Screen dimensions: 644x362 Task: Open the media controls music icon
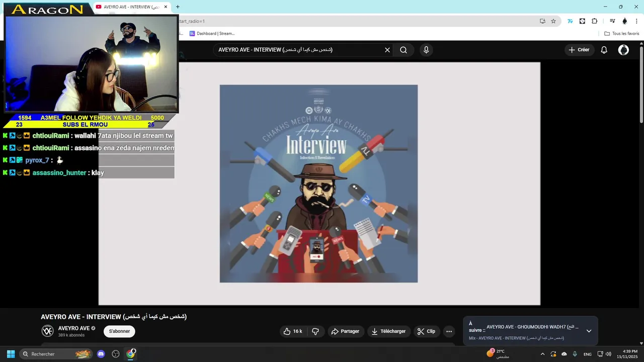[x=612, y=21]
